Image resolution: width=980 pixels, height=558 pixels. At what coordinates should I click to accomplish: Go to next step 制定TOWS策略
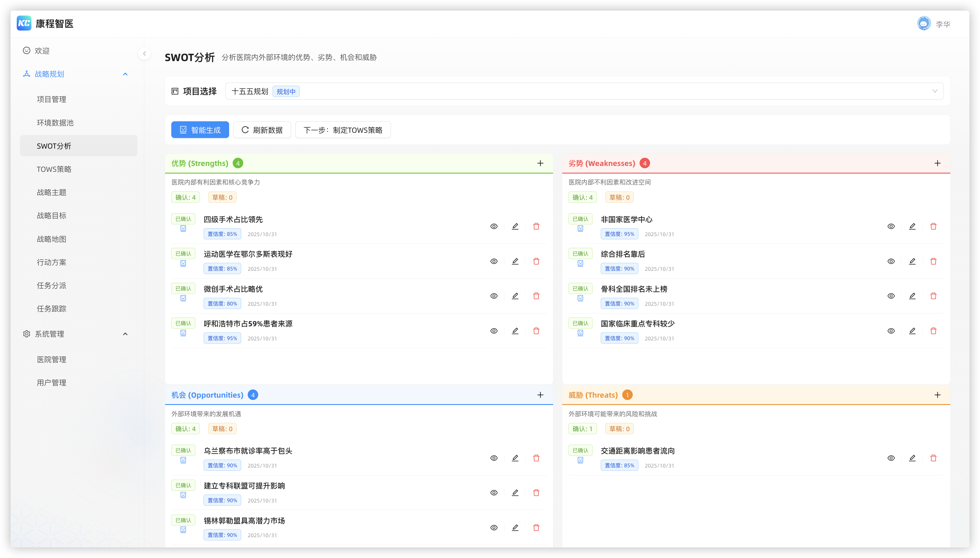coord(343,130)
